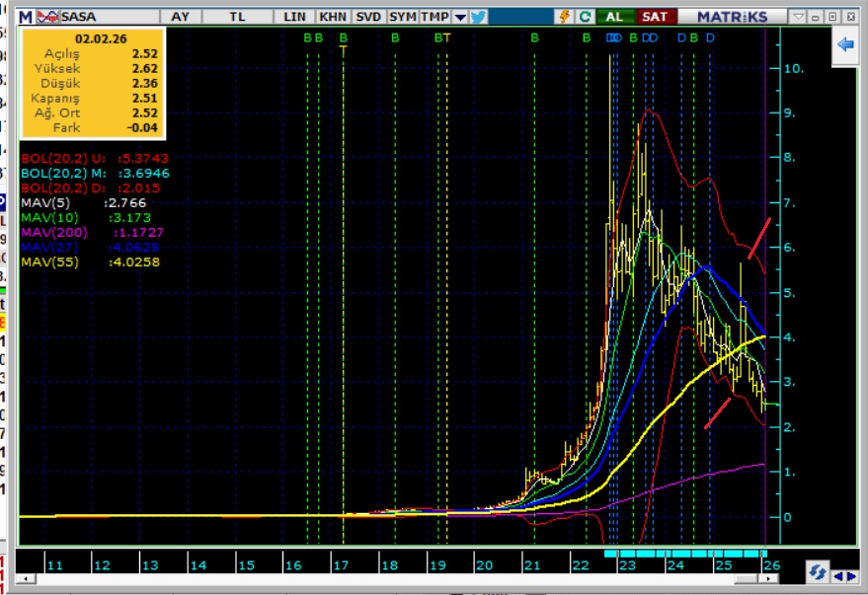Click the blue circular sync arrows icon
This screenshot has width=868, height=595.
(x=817, y=572)
